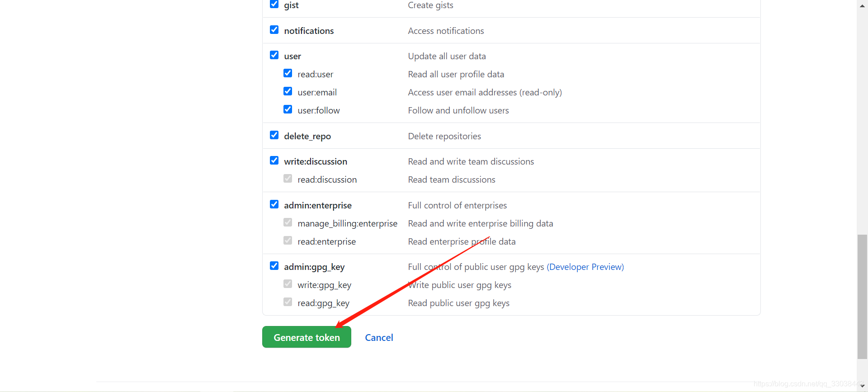Click "Read and write team discussions" text
This screenshot has height=392, width=868.
[x=471, y=161]
